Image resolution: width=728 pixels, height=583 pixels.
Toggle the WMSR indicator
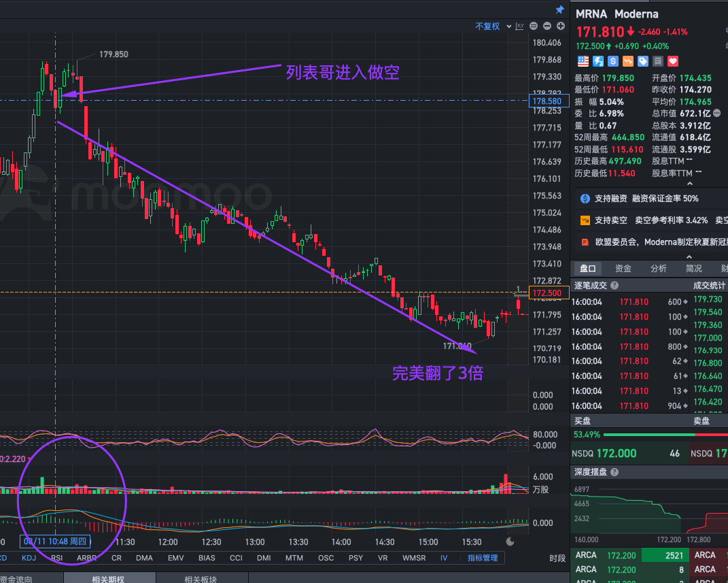414,557
